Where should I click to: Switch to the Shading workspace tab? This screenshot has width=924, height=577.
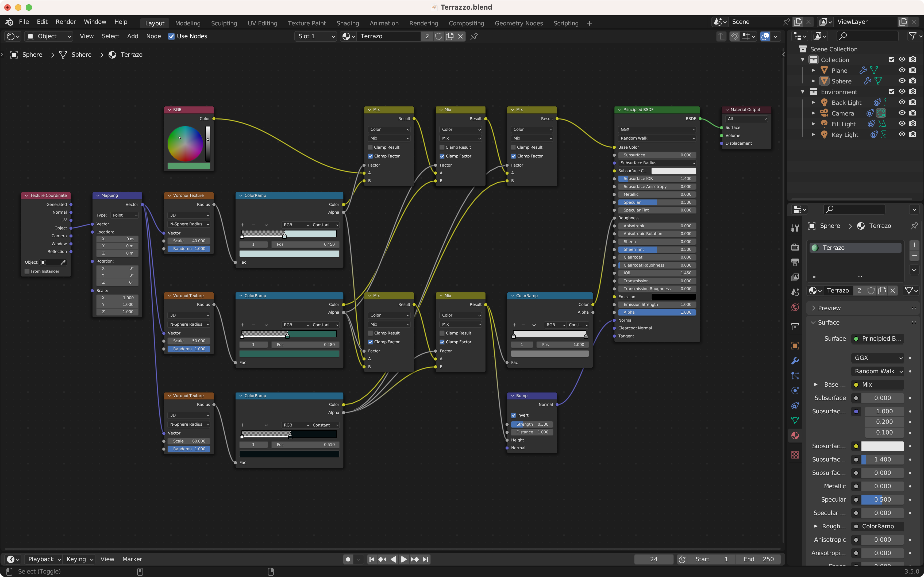click(x=348, y=23)
